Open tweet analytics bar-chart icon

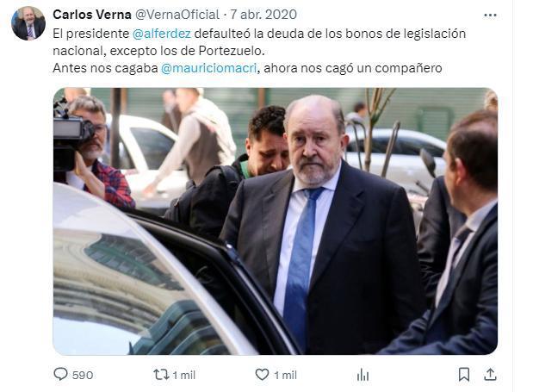pyautogui.click(x=363, y=375)
